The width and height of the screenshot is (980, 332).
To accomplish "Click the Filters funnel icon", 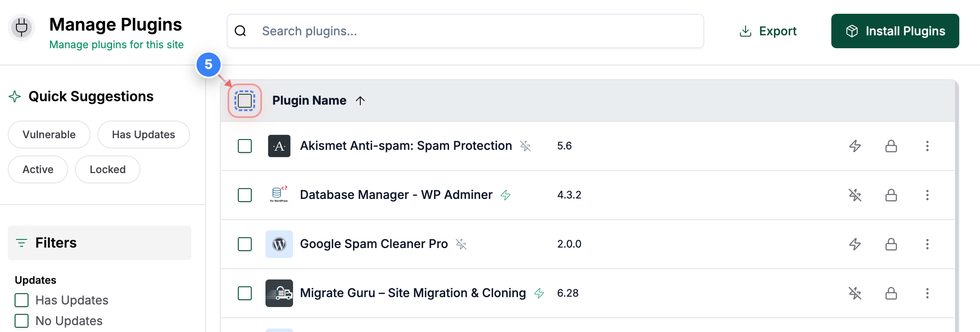I will pyautogui.click(x=22, y=243).
